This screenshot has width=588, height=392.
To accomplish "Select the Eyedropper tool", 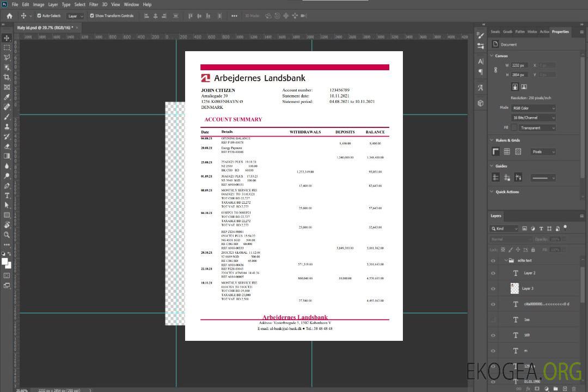I will tap(7, 97).
